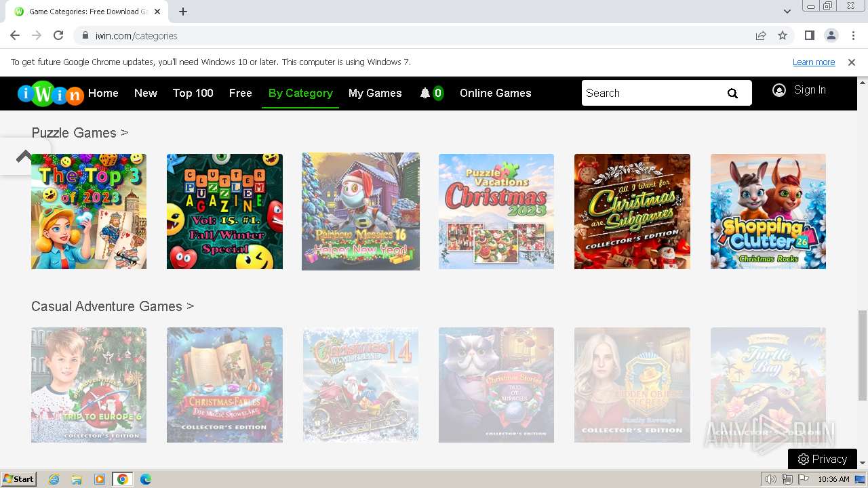Expand the tab search dropdown

[x=787, y=12]
